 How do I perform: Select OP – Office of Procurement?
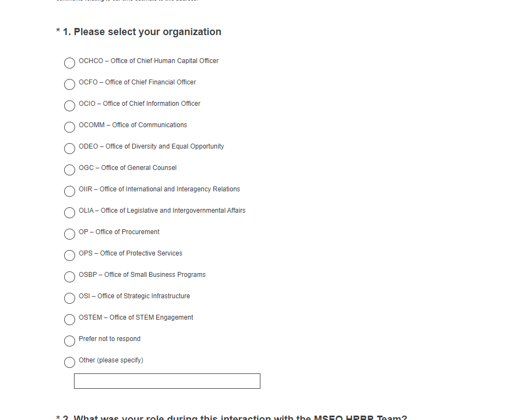pos(70,234)
